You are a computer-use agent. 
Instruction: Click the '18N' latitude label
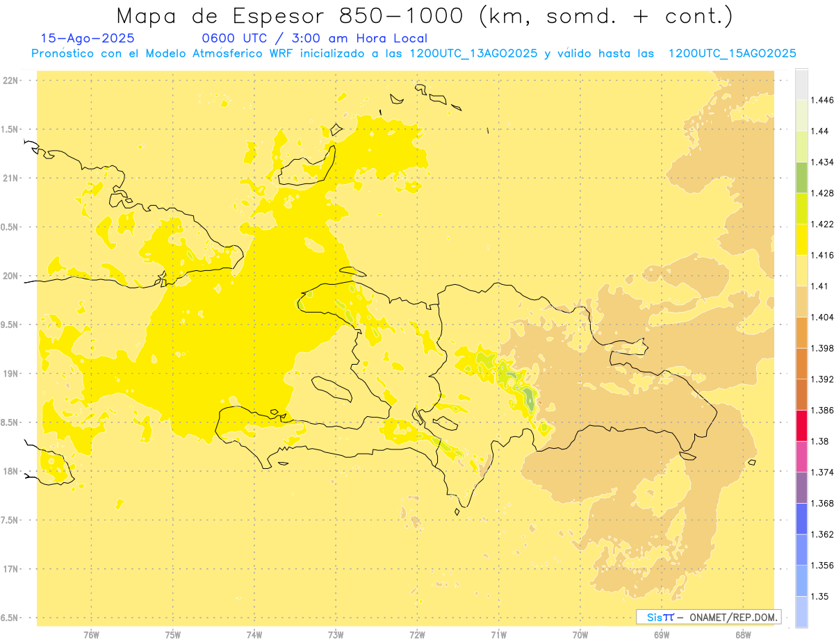pyautogui.click(x=10, y=471)
